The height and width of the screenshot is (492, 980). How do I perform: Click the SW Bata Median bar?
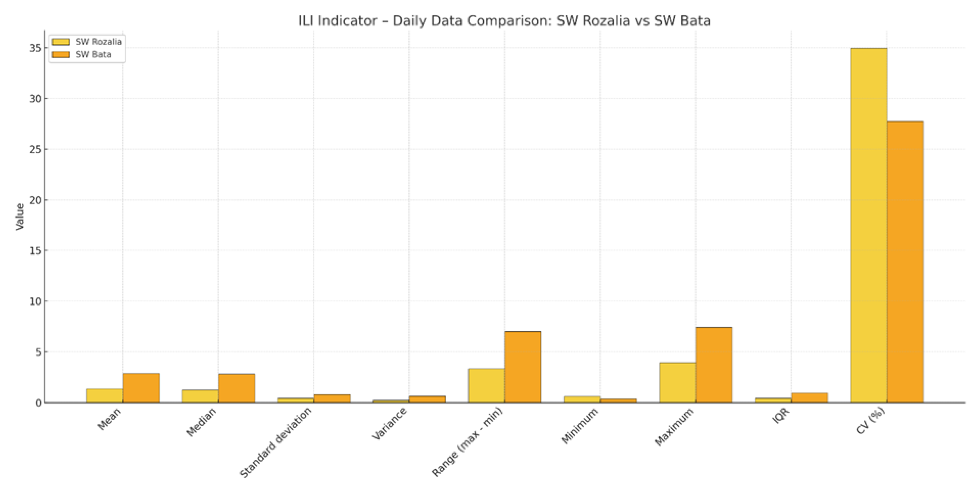click(236, 388)
